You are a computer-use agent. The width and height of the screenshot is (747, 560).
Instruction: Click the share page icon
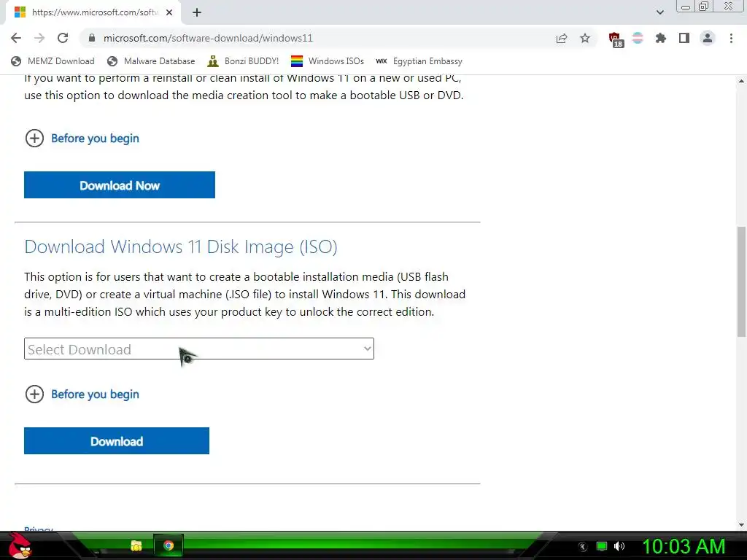click(562, 38)
